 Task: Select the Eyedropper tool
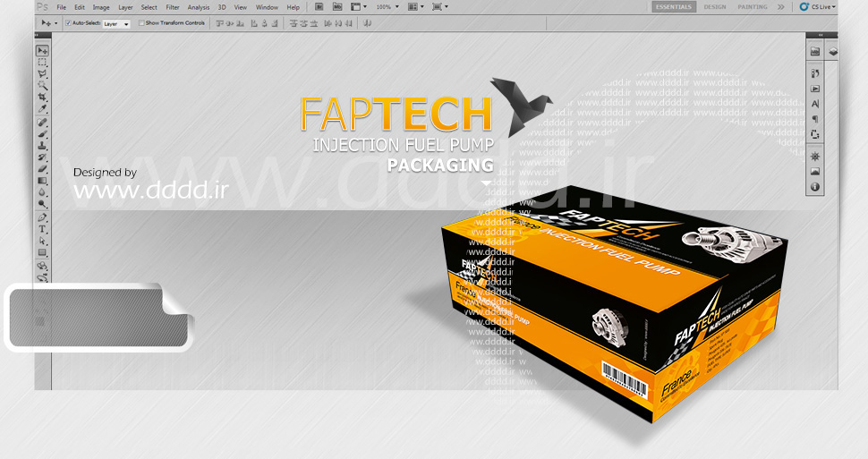(42, 108)
